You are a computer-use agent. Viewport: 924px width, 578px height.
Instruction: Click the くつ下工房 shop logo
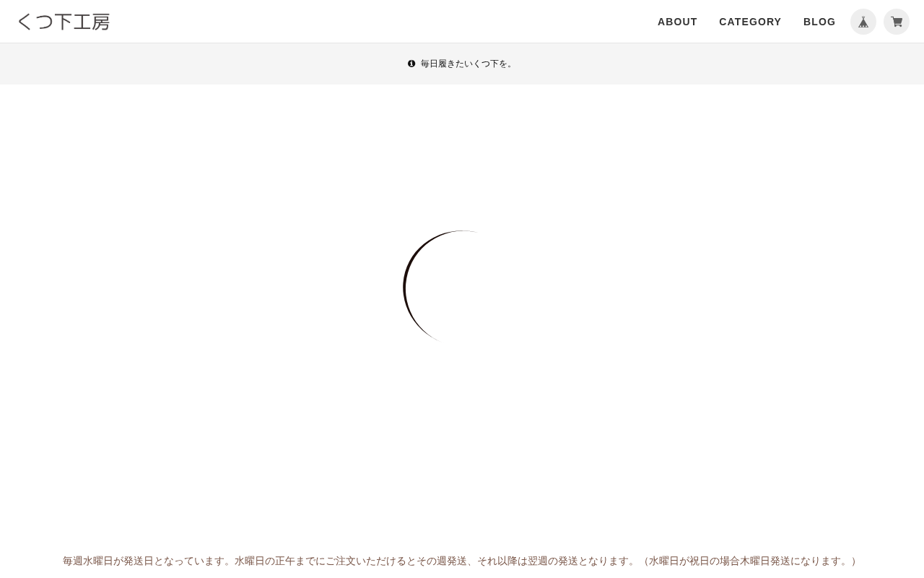[64, 22]
